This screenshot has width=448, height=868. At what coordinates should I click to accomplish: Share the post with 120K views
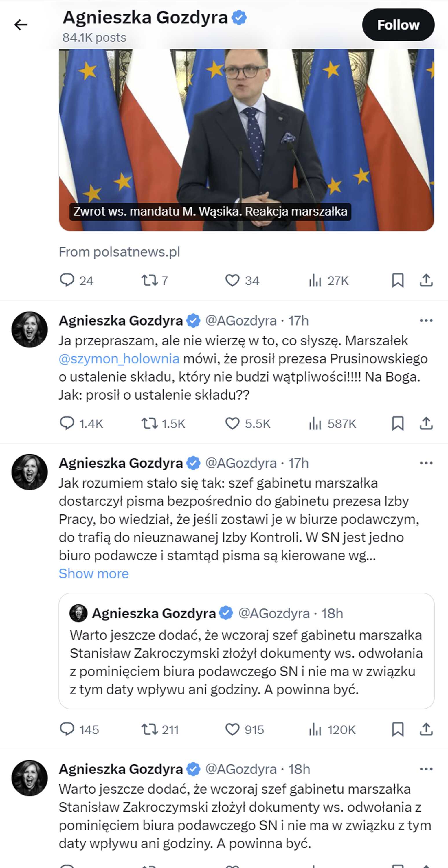point(426,729)
